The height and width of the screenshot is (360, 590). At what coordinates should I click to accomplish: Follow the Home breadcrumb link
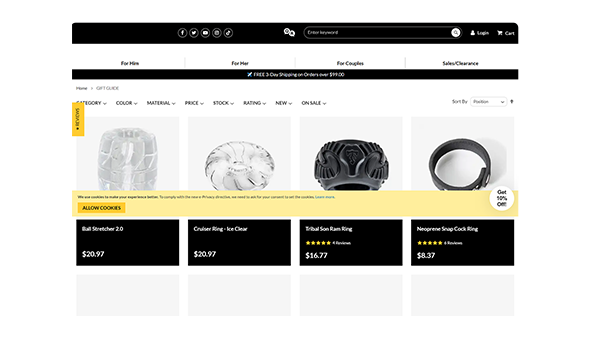82,88
